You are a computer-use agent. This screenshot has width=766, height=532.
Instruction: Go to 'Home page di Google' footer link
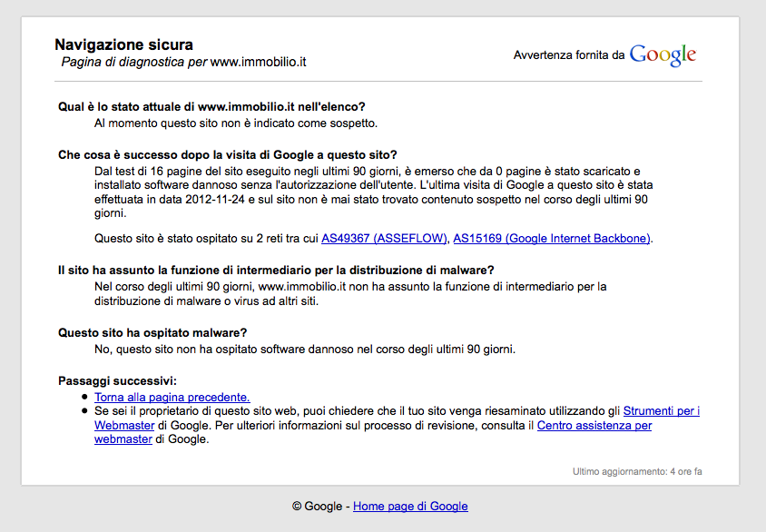[x=410, y=506]
